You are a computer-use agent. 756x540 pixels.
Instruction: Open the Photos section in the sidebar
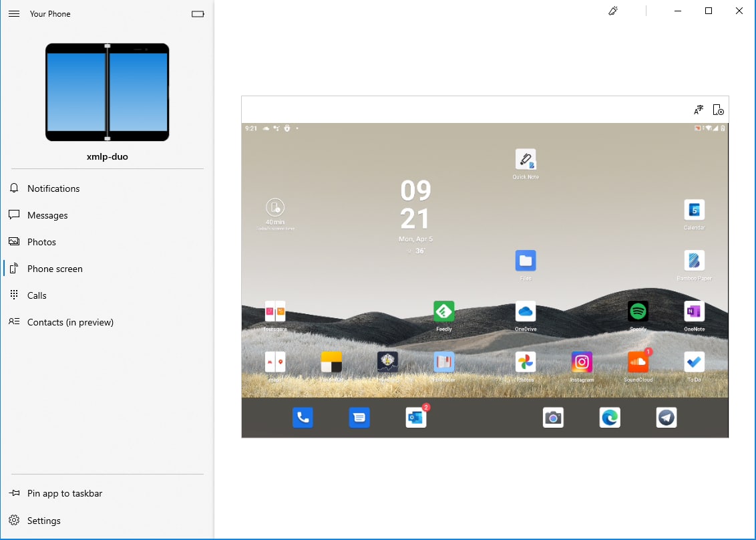click(x=107, y=242)
